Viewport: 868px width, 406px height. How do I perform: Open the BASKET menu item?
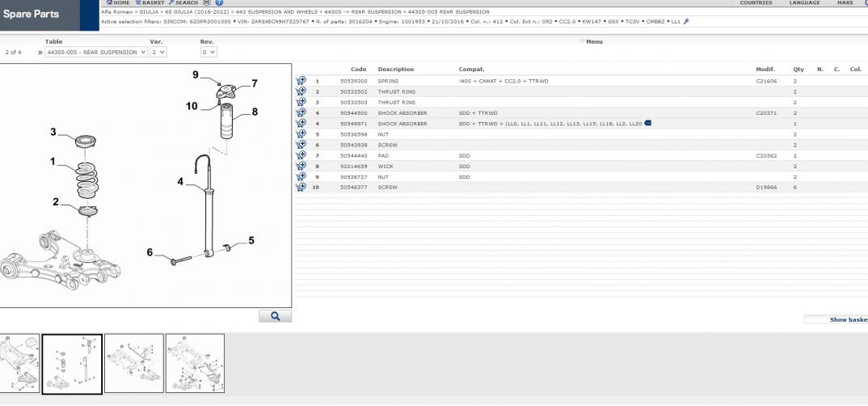[150, 2]
